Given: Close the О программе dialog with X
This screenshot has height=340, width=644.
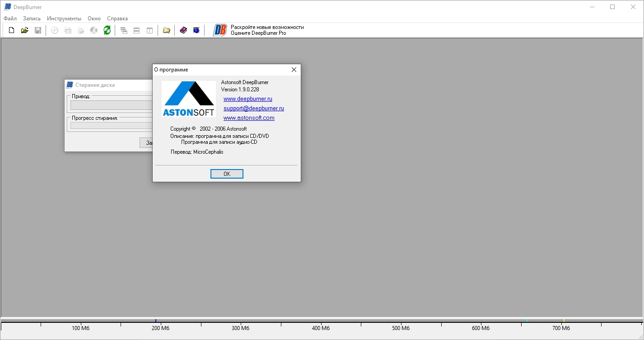Looking at the screenshot, I should click(x=294, y=70).
